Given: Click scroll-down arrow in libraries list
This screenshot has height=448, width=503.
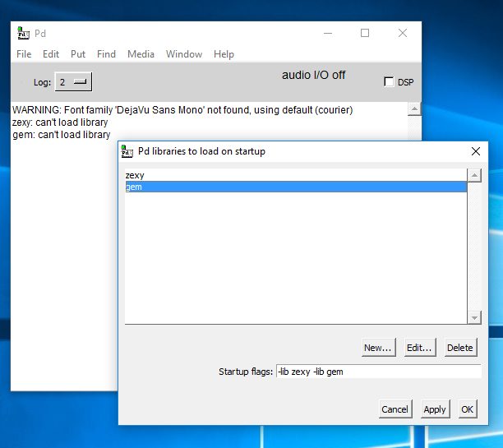Looking at the screenshot, I should [x=474, y=317].
